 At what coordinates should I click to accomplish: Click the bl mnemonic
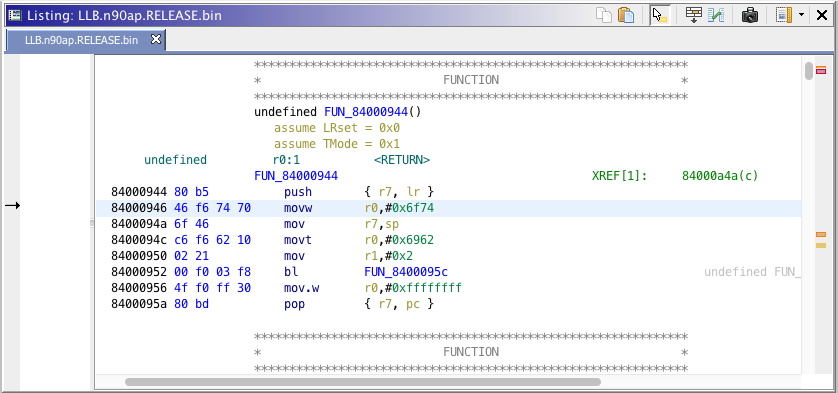click(x=291, y=272)
